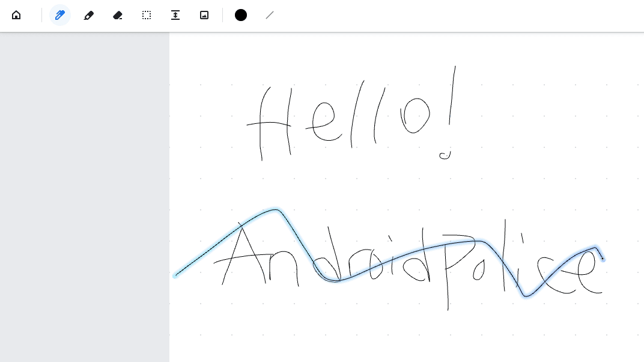Open the stroke thickness selector
Image resolution: width=644 pixels, height=362 pixels.
pos(269,15)
